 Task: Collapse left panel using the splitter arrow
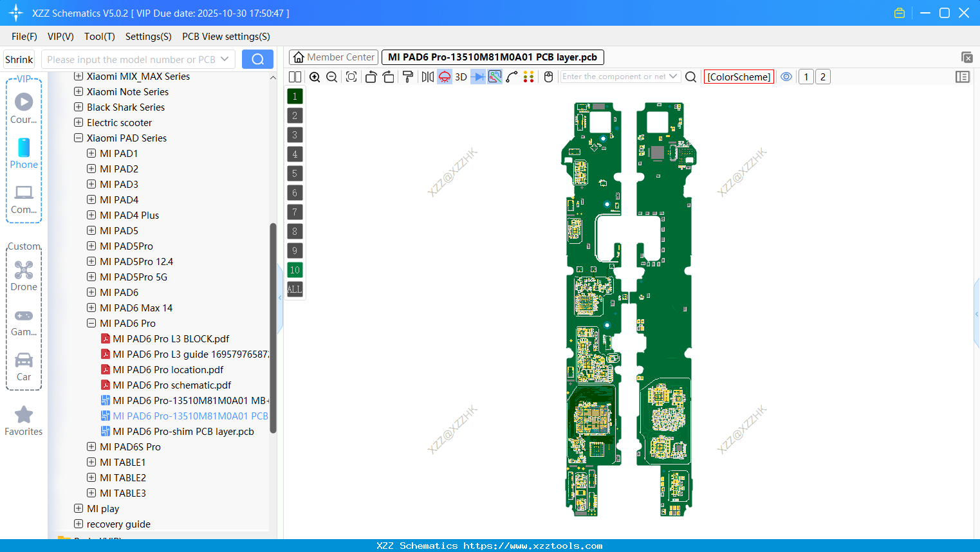pos(280,297)
